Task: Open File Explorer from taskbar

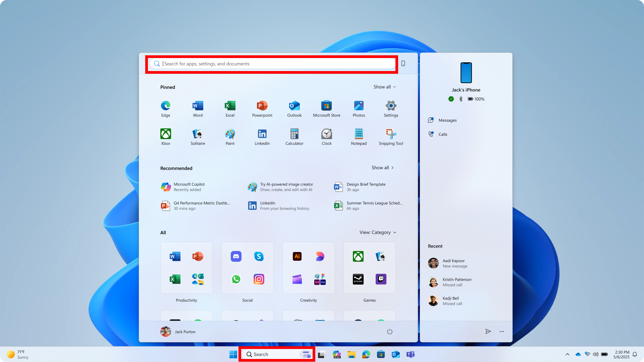Action: pyautogui.click(x=351, y=354)
